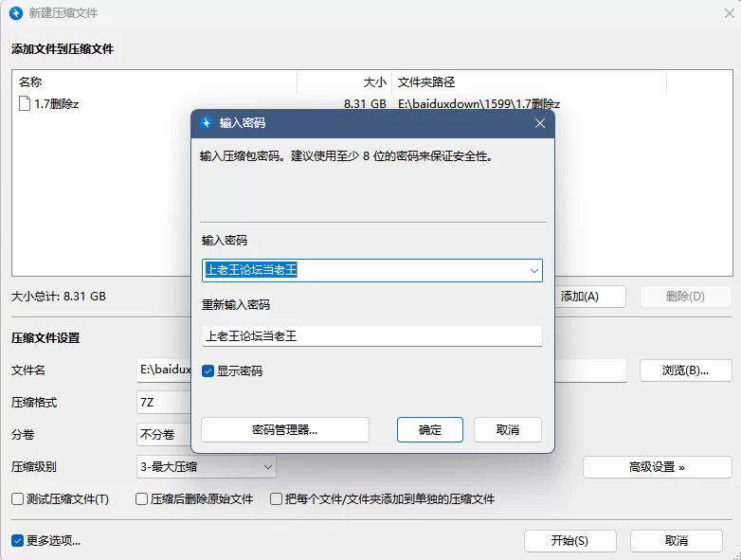The image size is (741, 560).
Task: Click the 大小总计: 8.31 GB text
Action: click(x=59, y=297)
